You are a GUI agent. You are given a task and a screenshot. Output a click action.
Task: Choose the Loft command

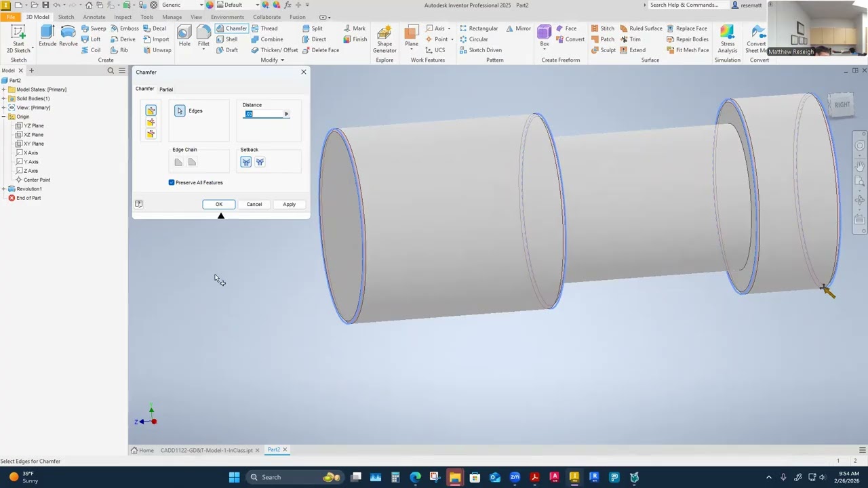pos(91,39)
